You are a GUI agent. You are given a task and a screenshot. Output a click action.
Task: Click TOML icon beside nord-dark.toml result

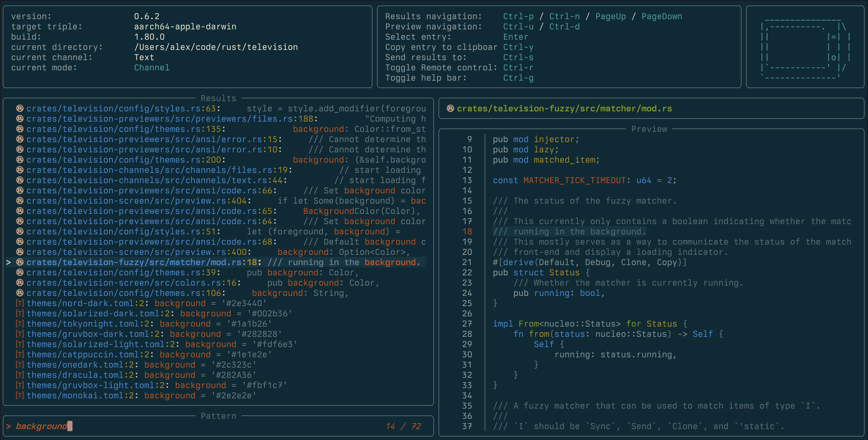[x=20, y=303]
